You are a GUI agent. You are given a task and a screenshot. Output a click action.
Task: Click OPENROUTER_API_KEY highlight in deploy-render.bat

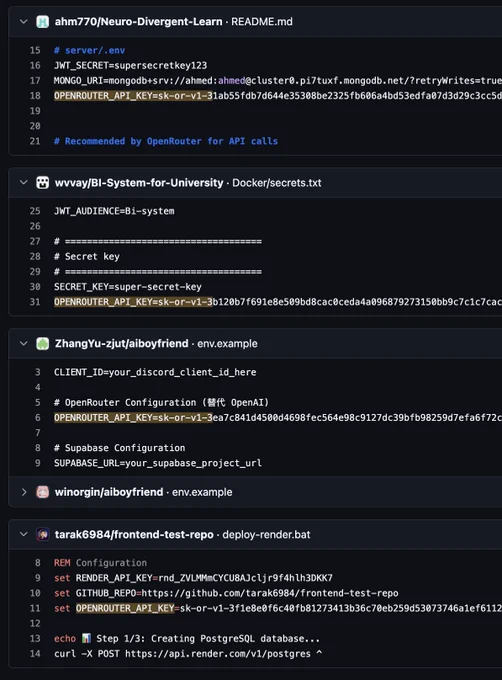[125, 608]
